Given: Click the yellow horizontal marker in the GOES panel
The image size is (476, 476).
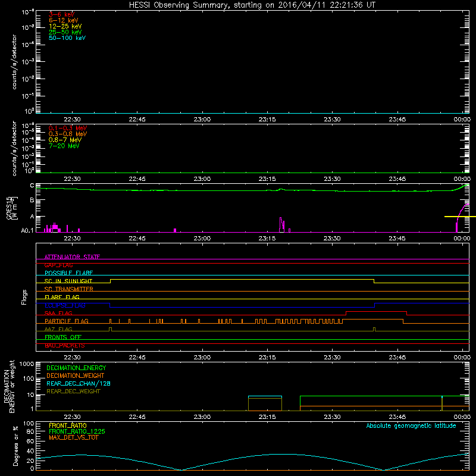Looking at the screenshot, I should point(460,217).
